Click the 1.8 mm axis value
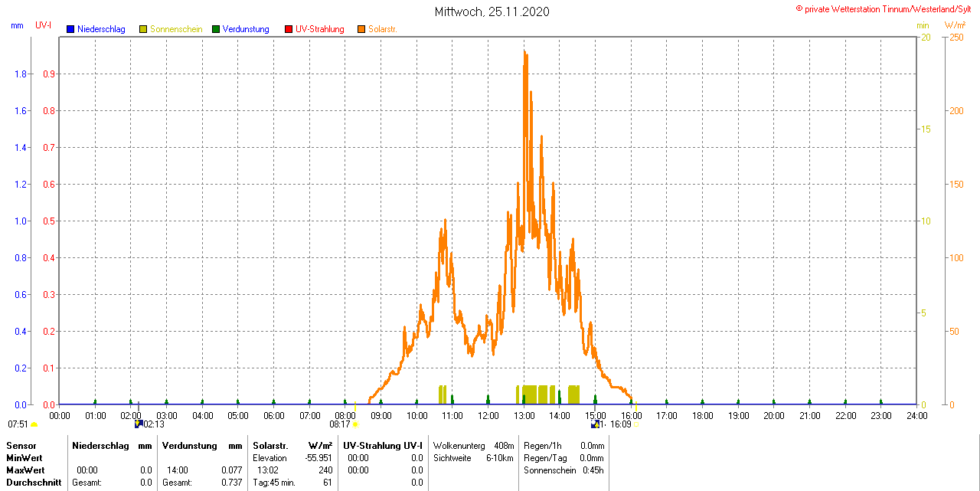Viewport: 980px width, 491px height. (x=20, y=74)
